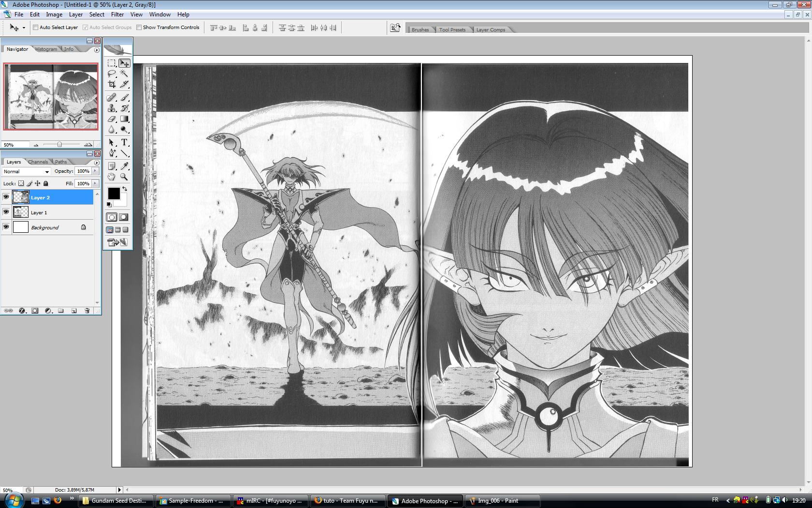Select the Lasso tool

pyautogui.click(x=112, y=74)
